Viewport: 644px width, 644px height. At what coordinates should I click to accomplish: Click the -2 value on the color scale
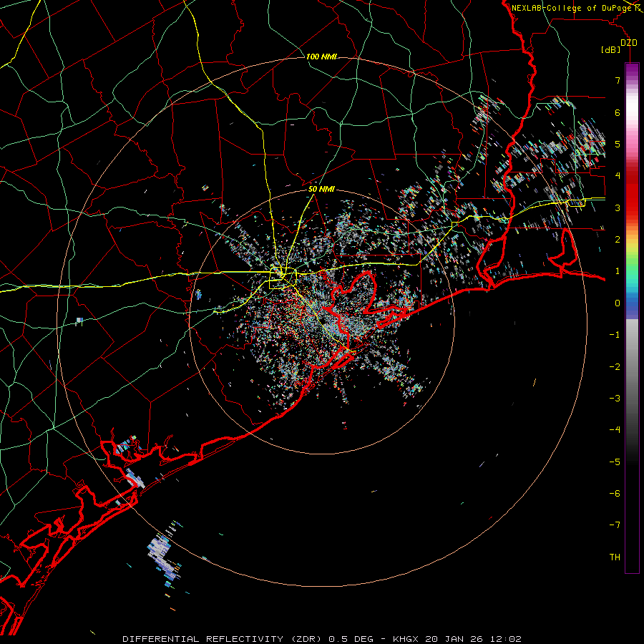tap(615, 367)
